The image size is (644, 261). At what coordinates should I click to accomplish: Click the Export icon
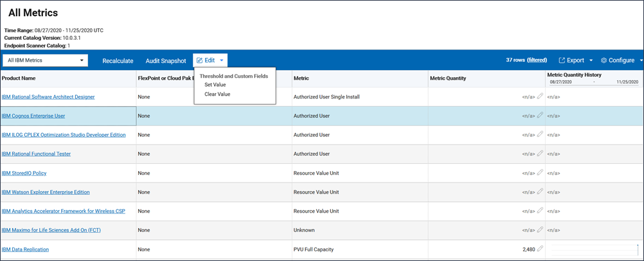point(562,60)
